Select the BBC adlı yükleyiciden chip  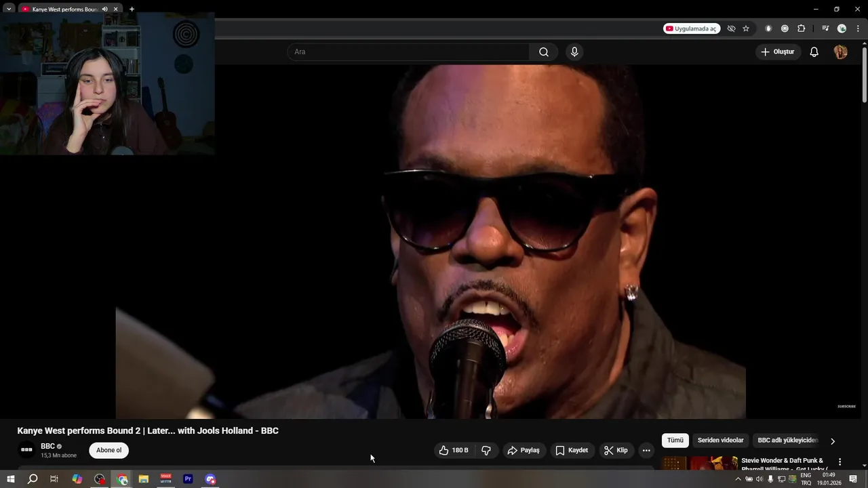[x=788, y=441]
